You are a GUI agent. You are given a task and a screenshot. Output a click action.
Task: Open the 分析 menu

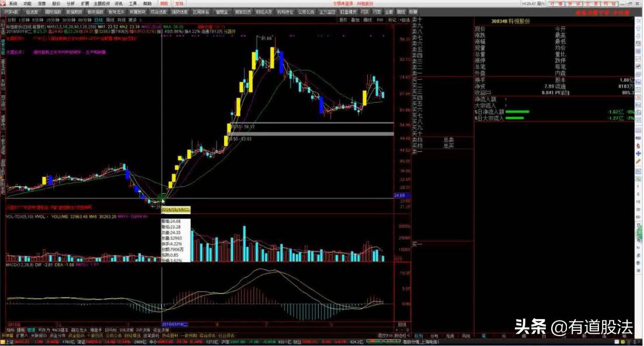click(x=71, y=4)
